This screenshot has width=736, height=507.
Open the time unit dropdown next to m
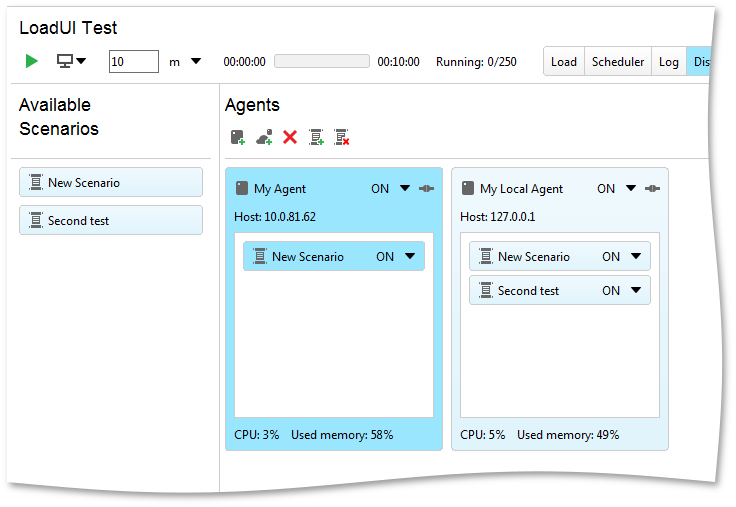196,61
